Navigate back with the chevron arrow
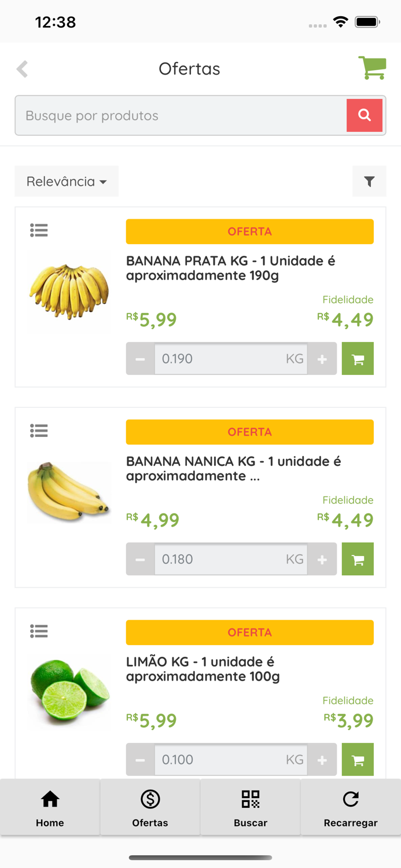 point(21,68)
